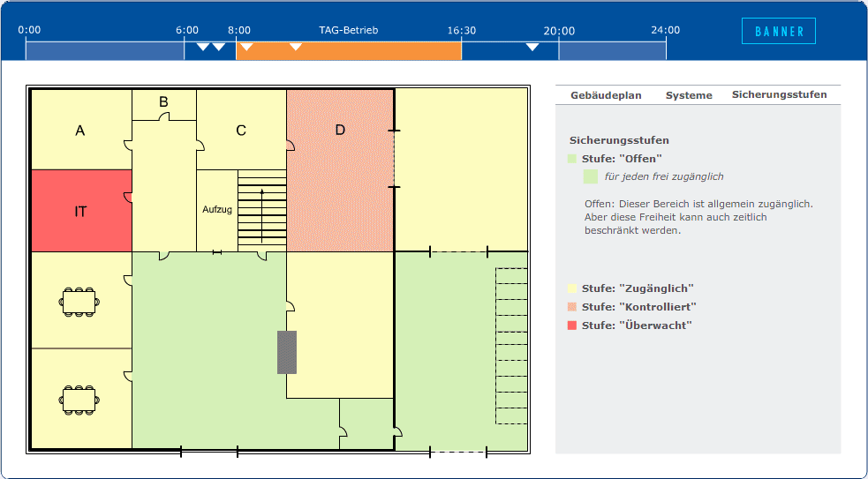Click the gray reception desk block
The height and width of the screenshot is (479, 868).
pyautogui.click(x=287, y=352)
